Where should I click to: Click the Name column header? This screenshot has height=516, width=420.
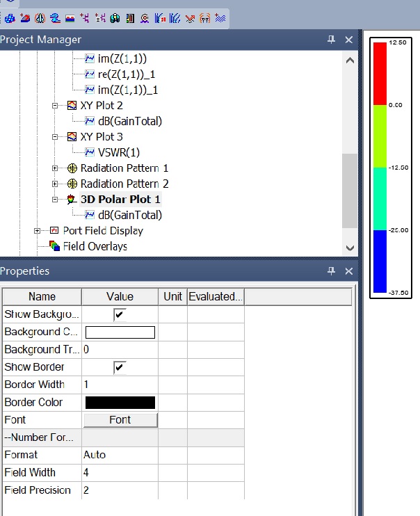point(42,297)
